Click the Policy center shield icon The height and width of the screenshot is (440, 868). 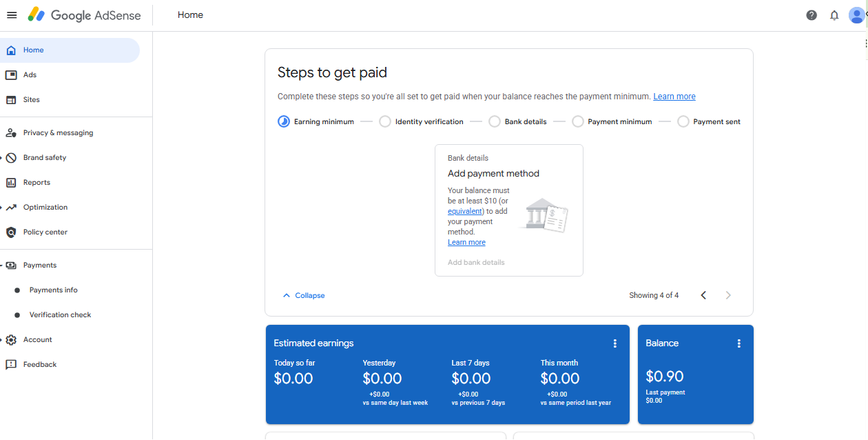[x=11, y=232]
